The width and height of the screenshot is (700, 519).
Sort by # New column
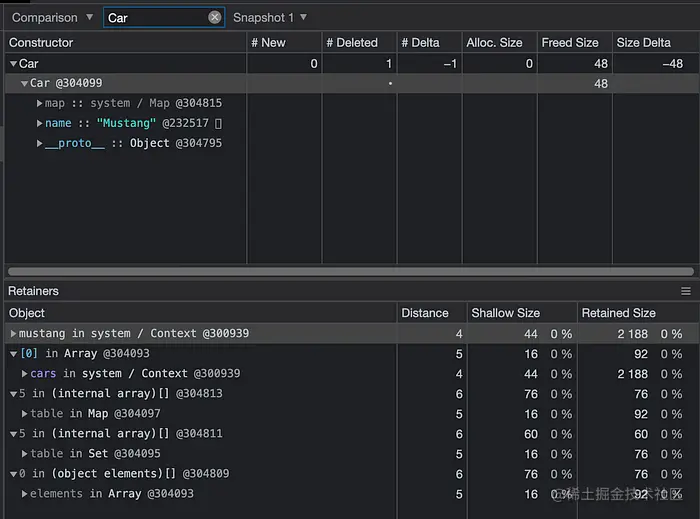click(284, 42)
